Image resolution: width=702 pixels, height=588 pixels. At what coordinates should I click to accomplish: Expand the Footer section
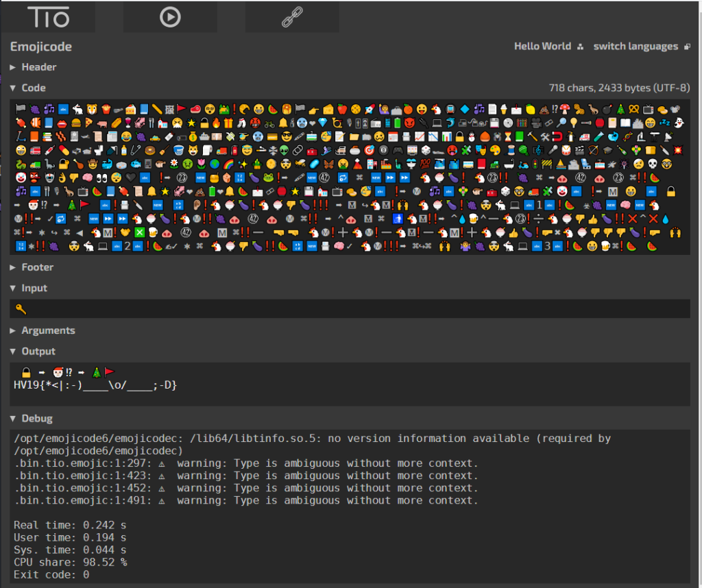click(x=32, y=267)
